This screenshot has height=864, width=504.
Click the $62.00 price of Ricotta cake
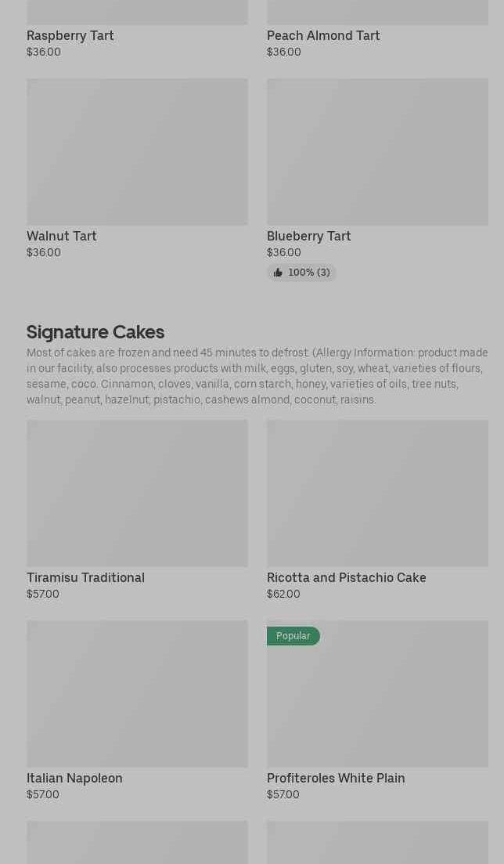click(283, 594)
